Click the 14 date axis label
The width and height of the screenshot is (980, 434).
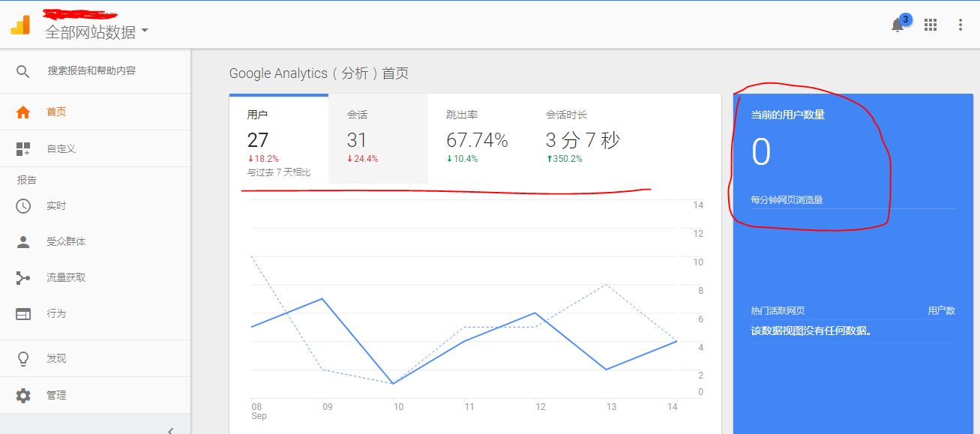point(673,407)
